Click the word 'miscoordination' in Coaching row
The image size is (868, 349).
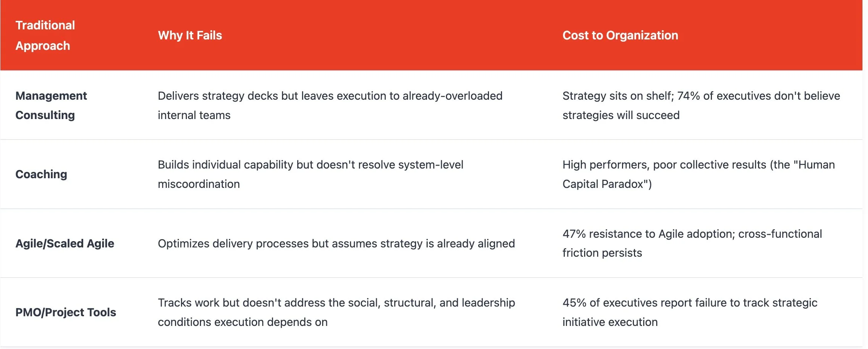coord(199,184)
